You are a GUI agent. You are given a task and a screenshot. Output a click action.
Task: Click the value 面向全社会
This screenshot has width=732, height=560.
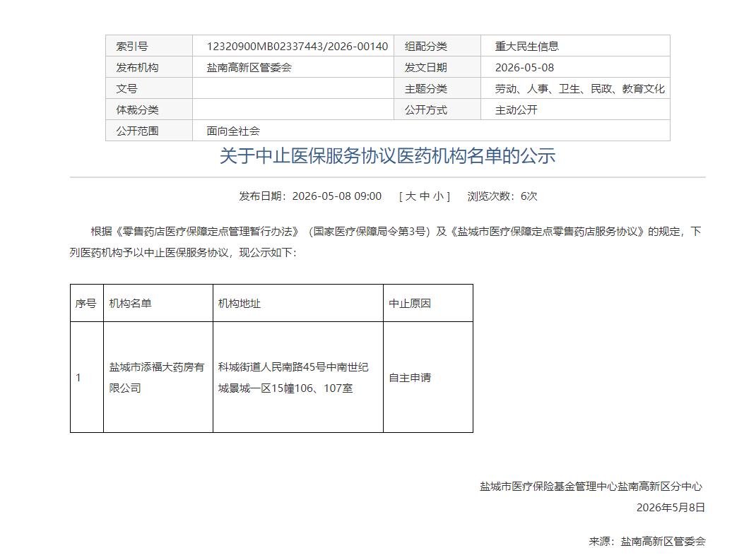point(233,131)
